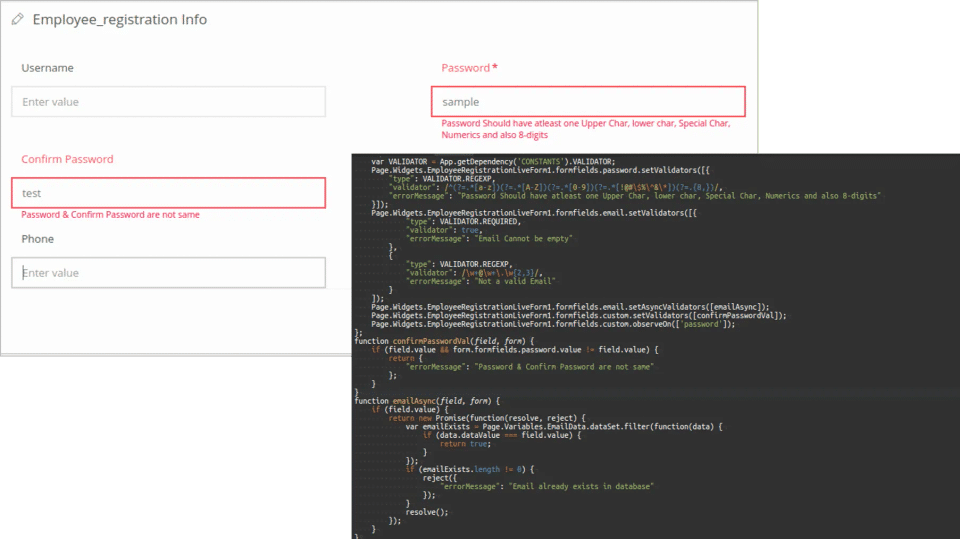Click the observeOn(['password']) code line
The height and width of the screenshot is (539, 960).
(x=553, y=324)
